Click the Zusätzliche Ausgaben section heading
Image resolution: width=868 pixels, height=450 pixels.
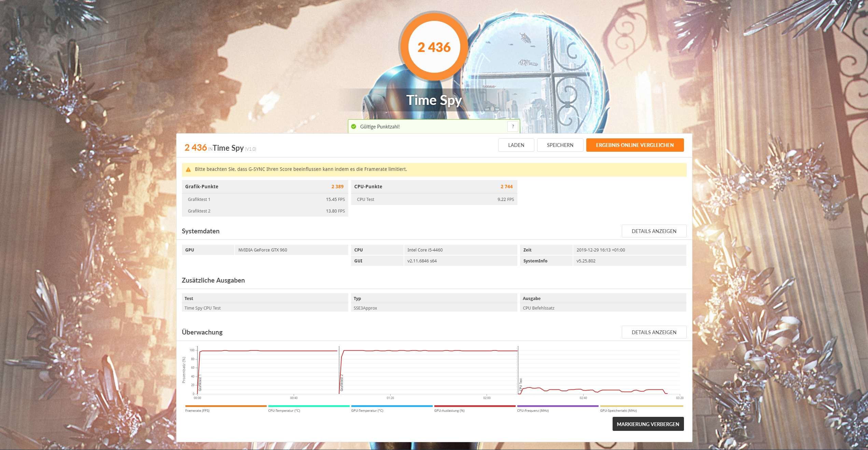point(213,280)
